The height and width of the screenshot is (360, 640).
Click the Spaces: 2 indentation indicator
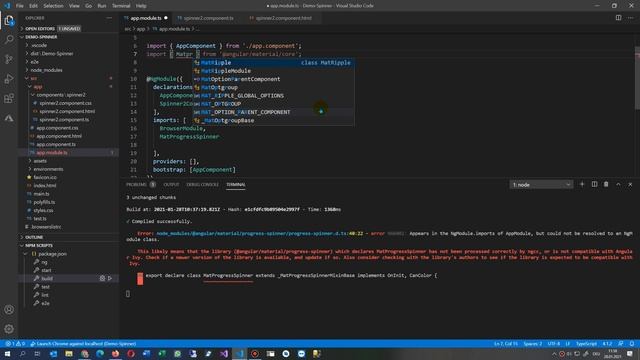point(533,344)
